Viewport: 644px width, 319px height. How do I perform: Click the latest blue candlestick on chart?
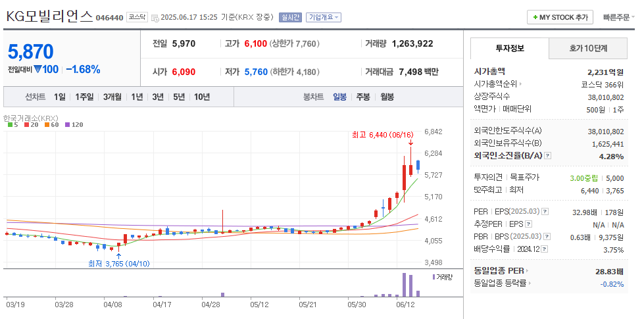click(418, 165)
